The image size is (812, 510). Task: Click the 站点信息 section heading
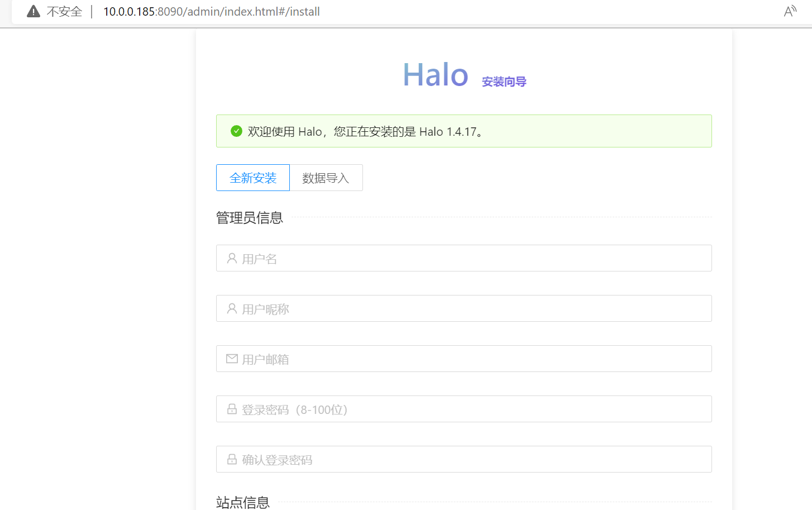pyautogui.click(x=243, y=502)
